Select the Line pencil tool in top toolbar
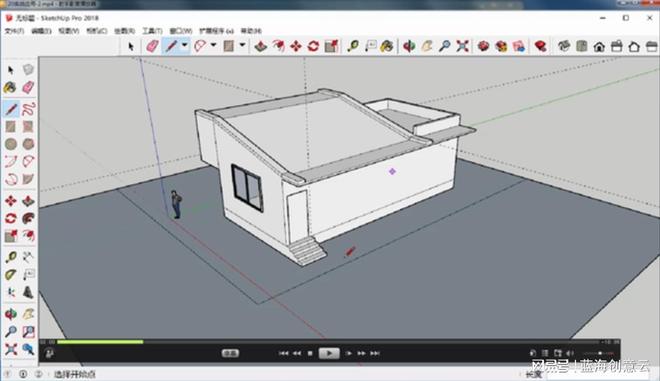This screenshot has height=381, width=660. [x=171, y=46]
